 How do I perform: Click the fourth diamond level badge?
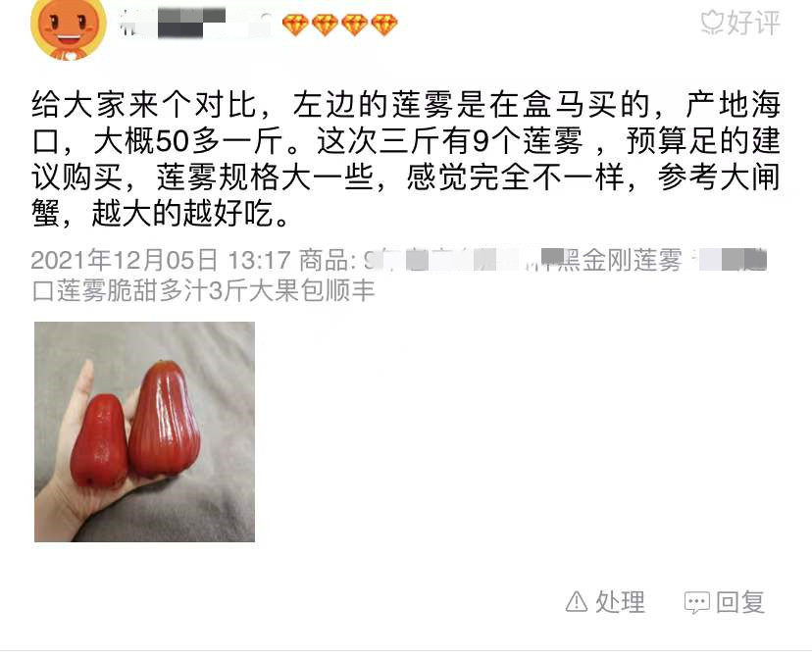pos(384,25)
